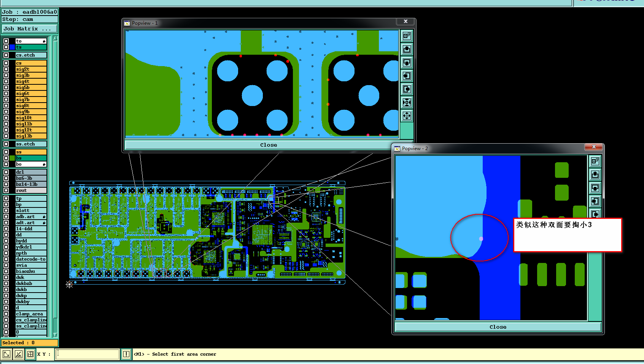Toggle the 'ss.etch' layer checkbox

(6, 144)
